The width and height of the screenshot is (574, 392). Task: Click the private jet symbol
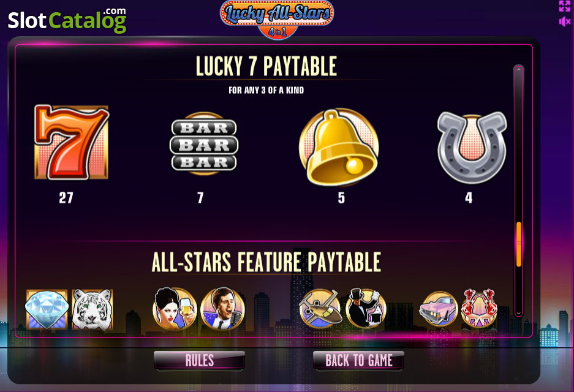coord(320,308)
